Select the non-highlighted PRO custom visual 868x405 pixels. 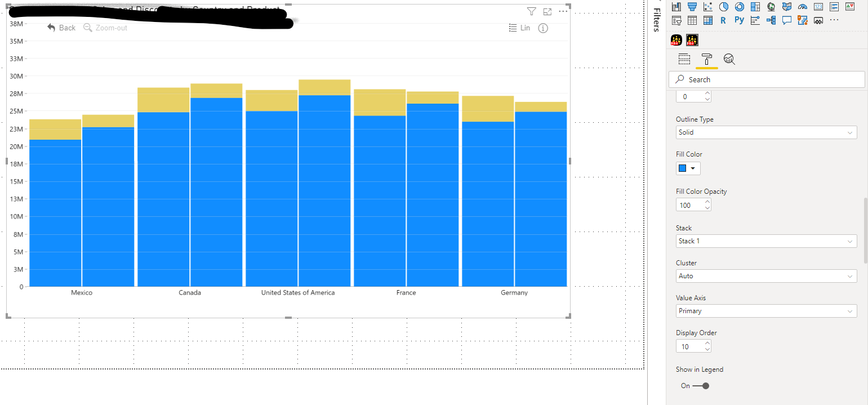pyautogui.click(x=676, y=40)
